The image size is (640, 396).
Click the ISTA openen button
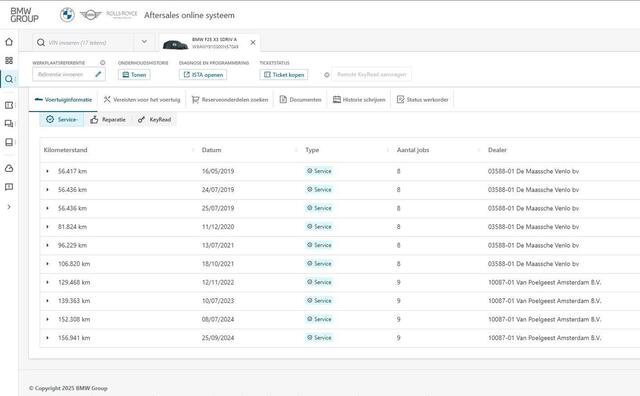click(203, 75)
